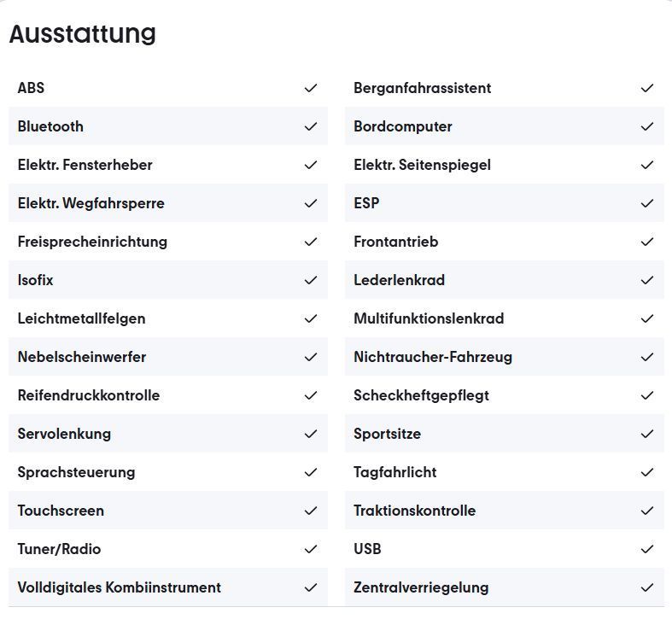
Task: Click the Traktionskontrolle feature label
Action: (414, 511)
